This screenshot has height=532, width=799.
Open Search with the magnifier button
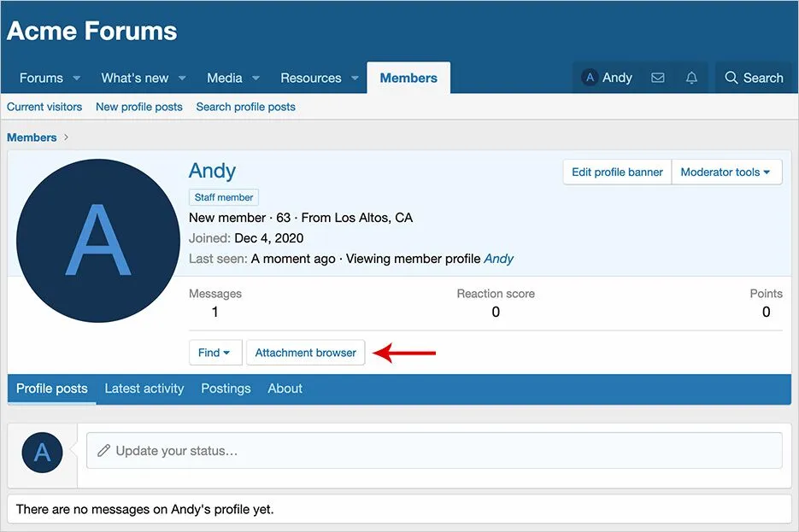pyautogui.click(x=754, y=78)
